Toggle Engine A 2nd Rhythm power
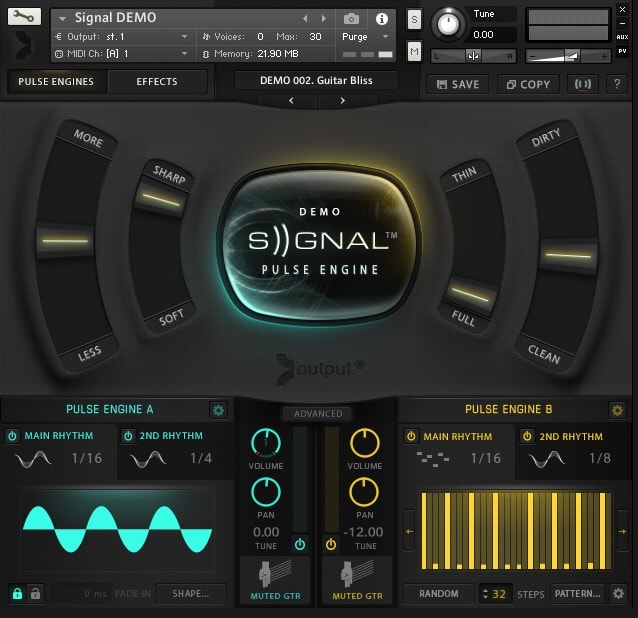Image resolution: width=638 pixels, height=618 pixels. 128,436
